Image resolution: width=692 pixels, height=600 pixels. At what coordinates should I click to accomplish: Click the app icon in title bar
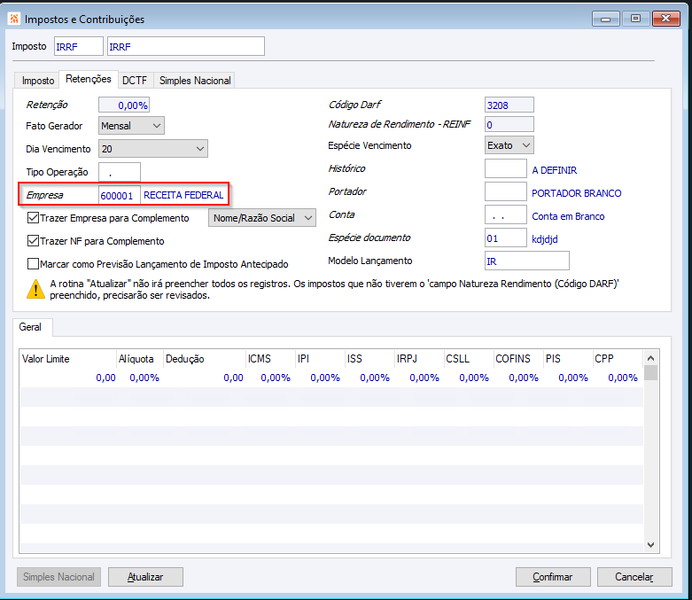pyautogui.click(x=14, y=19)
